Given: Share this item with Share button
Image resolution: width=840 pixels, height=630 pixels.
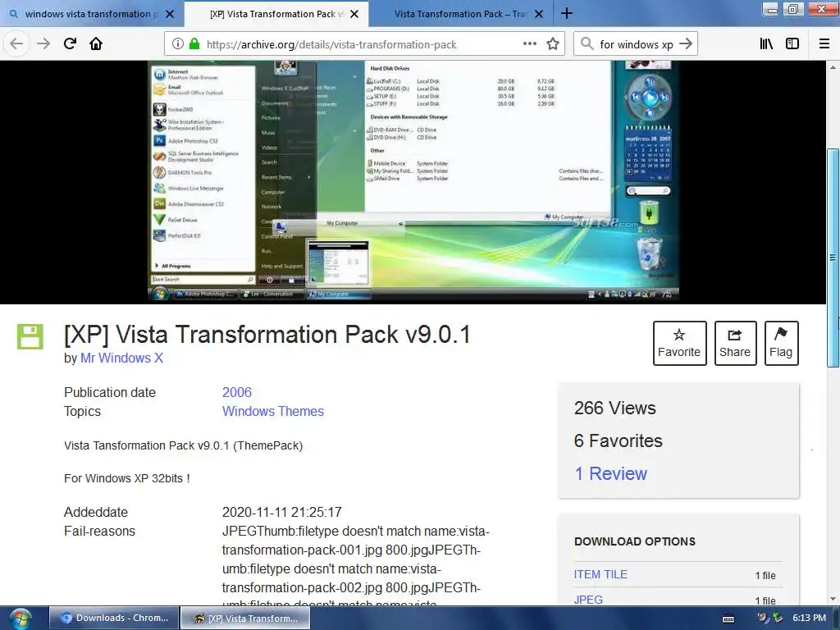Looking at the screenshot, I should tap(735, 344).
